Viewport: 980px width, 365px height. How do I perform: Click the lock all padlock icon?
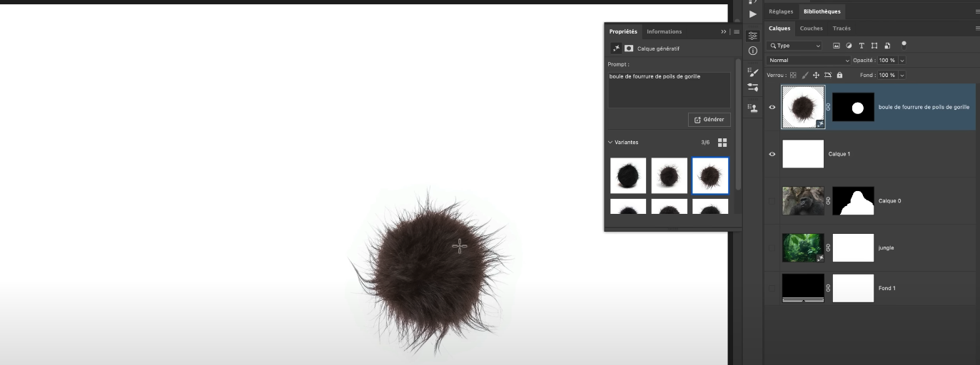pyautogui.click(x=839, y=75)
